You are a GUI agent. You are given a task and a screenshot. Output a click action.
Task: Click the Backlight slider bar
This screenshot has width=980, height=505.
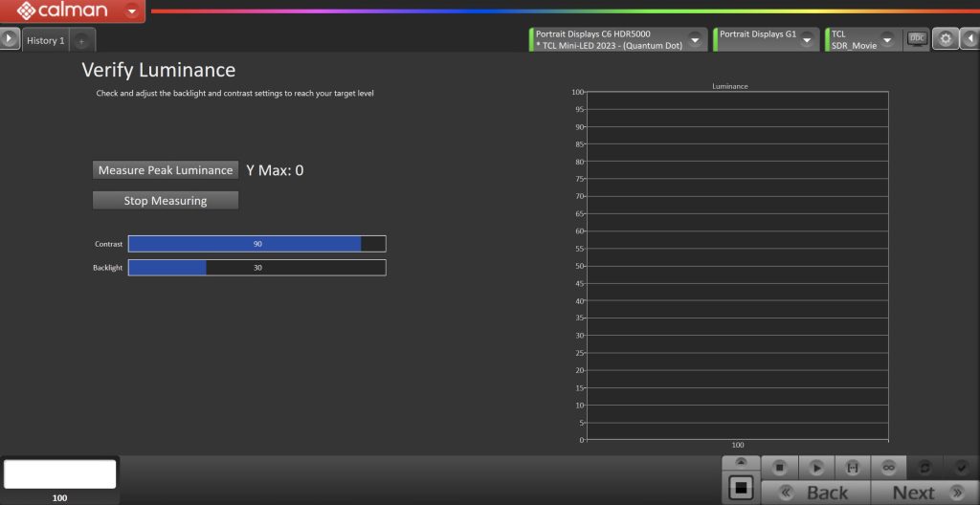pyautogui.click(x=256, y=268)
